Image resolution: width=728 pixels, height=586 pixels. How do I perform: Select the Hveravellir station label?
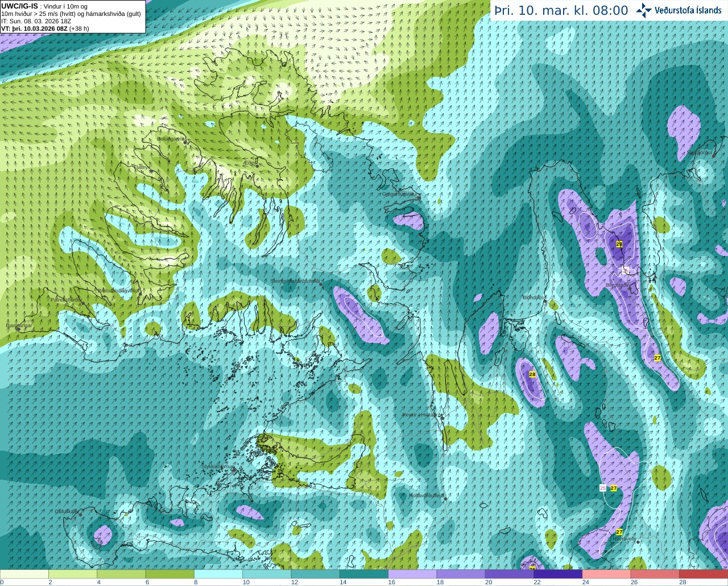(623, 538)
